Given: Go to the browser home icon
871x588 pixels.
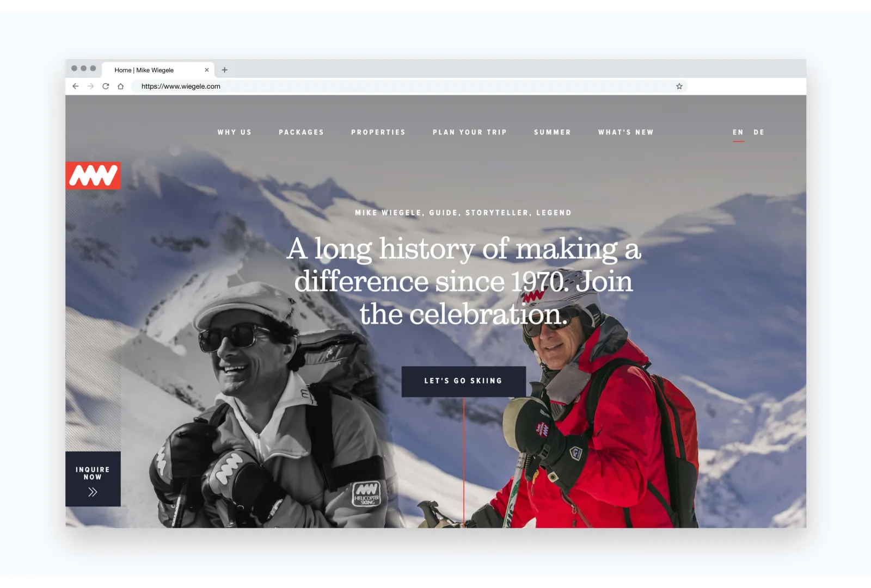Looking at the screenshot, I should [121, 86].
